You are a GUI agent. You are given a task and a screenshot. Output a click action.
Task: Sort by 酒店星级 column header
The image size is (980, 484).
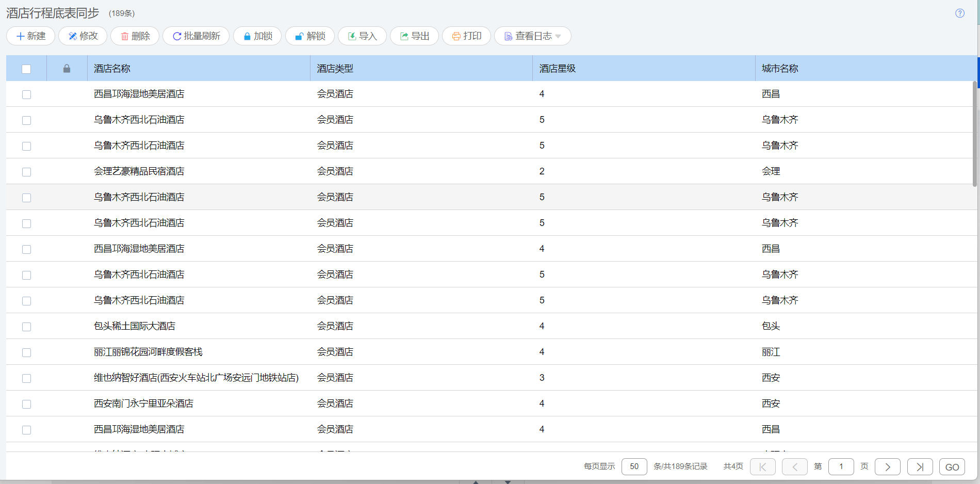point(557,69)
